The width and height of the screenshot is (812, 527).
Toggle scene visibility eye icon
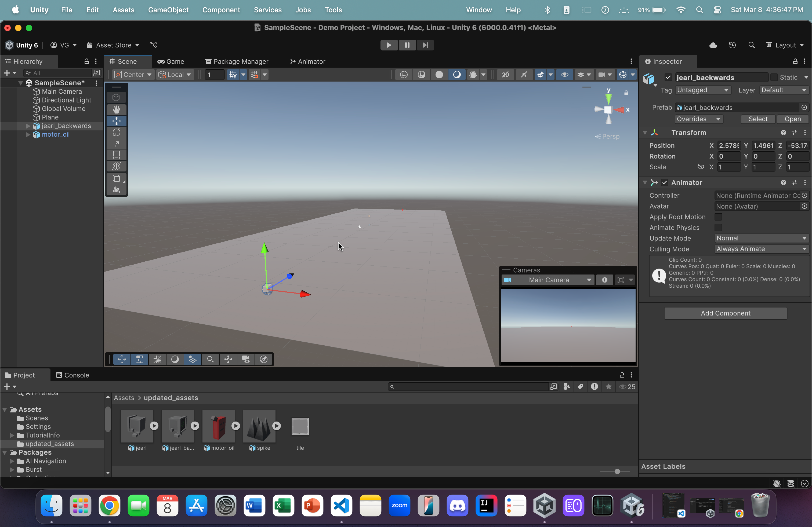[x=565, y=75]
